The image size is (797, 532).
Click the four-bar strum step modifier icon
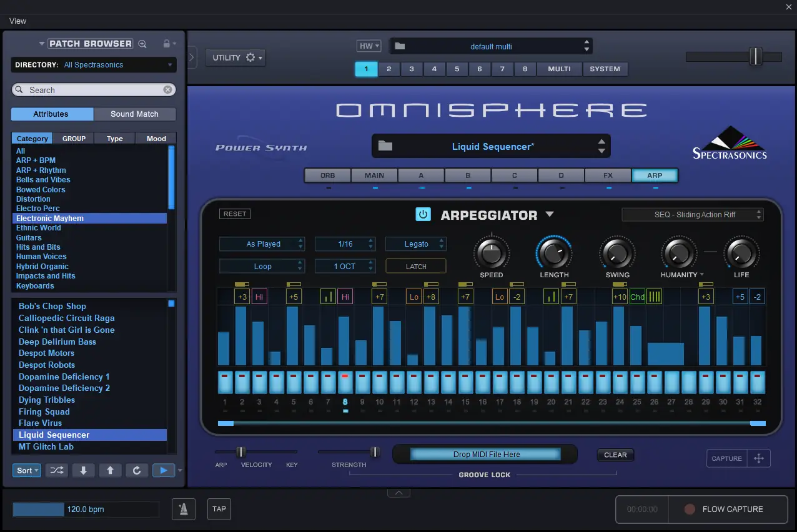[x=654, y=297]
